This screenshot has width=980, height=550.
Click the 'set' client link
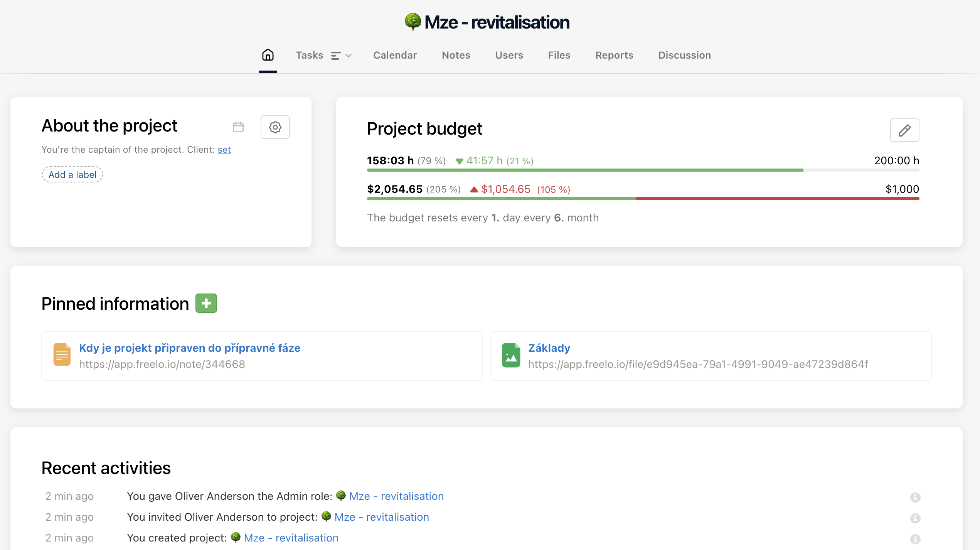coord(224,150)
